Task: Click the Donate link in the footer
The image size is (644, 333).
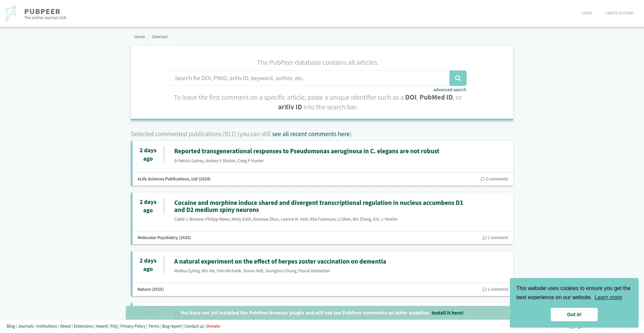Action: pos(213,326)
